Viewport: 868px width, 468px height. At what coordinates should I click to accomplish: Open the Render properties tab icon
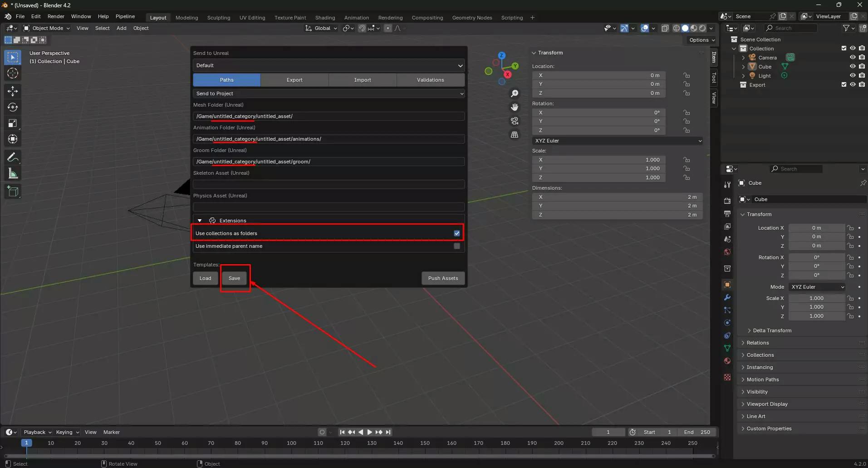coord(727,201)
